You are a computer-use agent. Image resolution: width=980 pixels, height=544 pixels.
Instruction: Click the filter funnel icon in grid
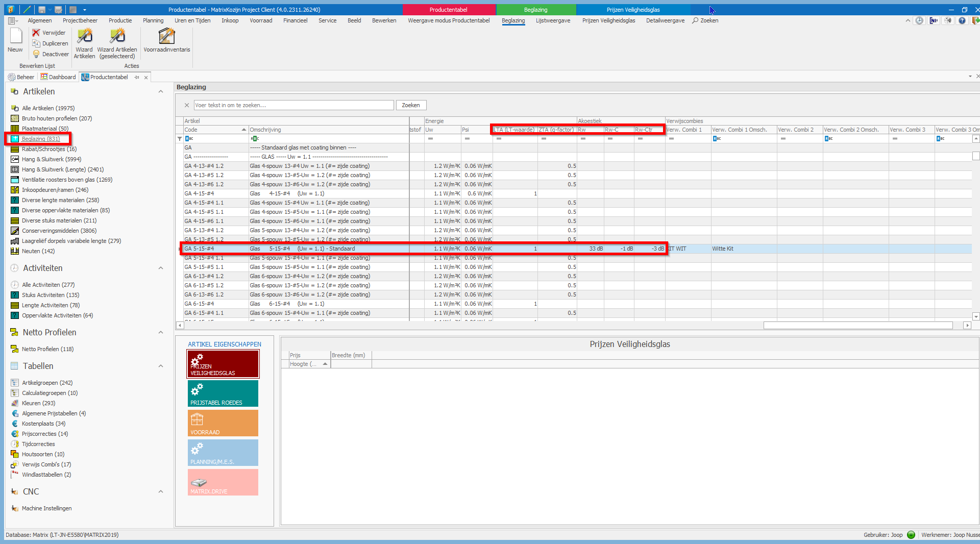(x=180, y=139)
